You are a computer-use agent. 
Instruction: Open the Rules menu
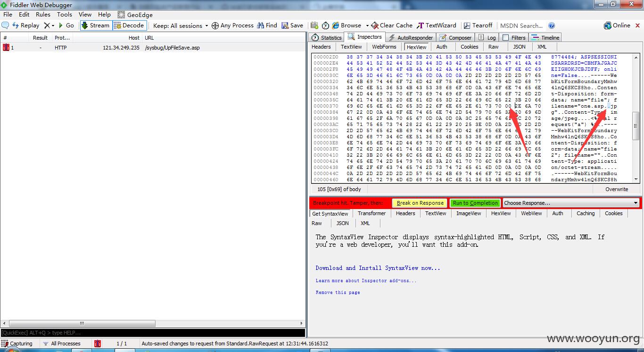pyautogui.click(x=43, y=15)
